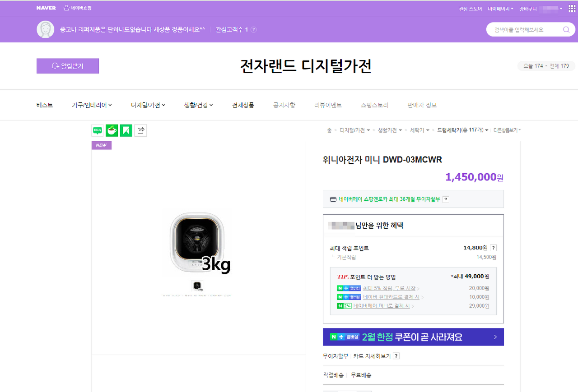Viewport: 578px width, 392px height.
Task: Click 카드 자세히보기 link
Action: click(372, 356)
